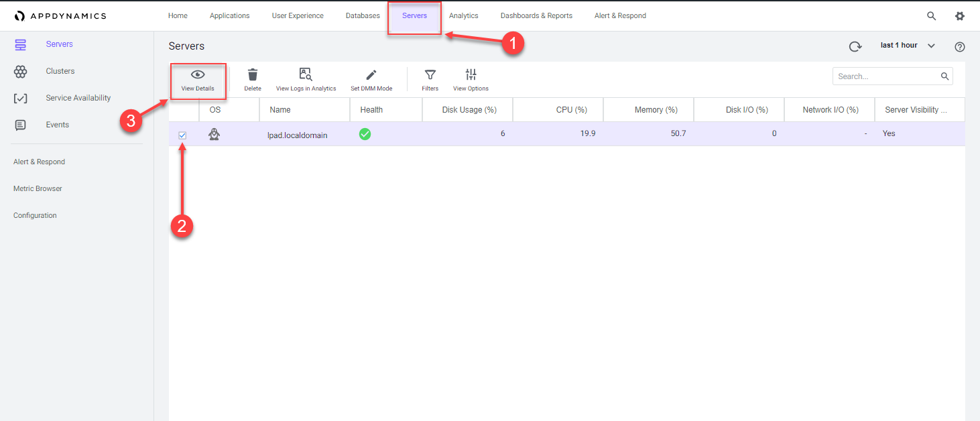
Task: Sort by Disk I/O (%) column header
Action: coord(739,110)
